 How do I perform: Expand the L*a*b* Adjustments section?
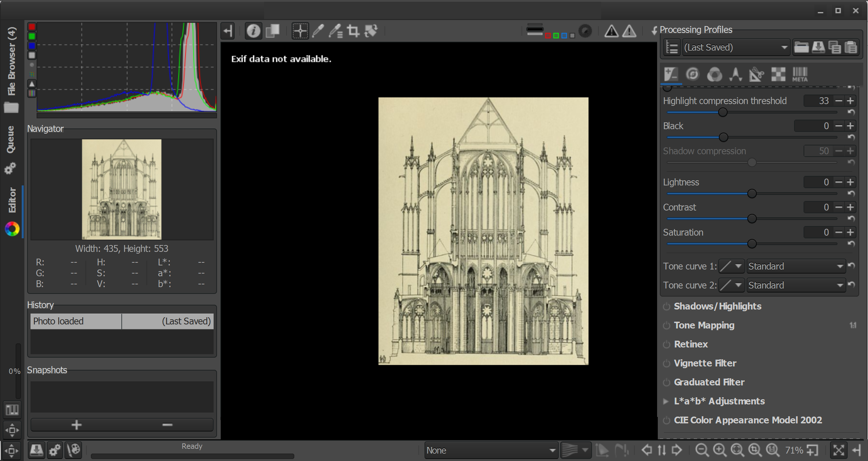(x=719, y=401)
